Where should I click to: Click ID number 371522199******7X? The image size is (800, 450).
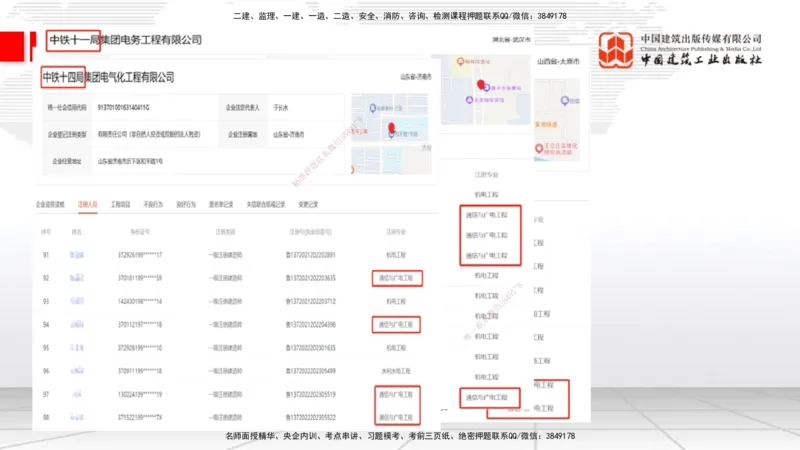tap(140, 417)
